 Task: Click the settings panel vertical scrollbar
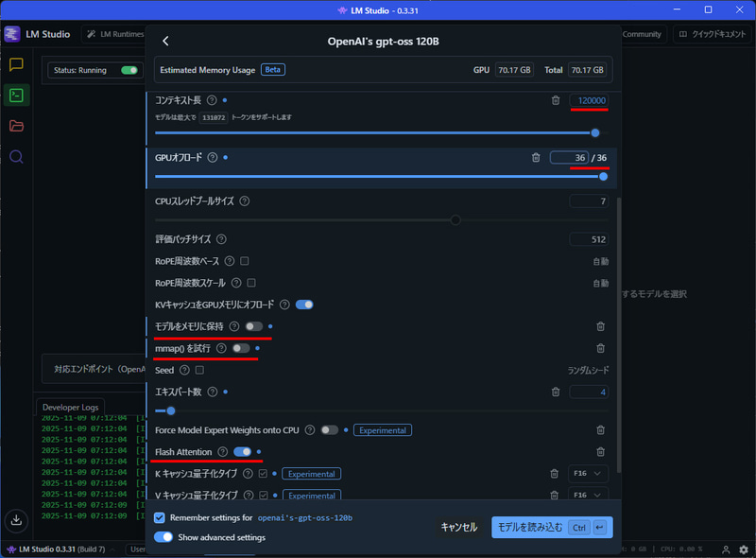(619, 335)
